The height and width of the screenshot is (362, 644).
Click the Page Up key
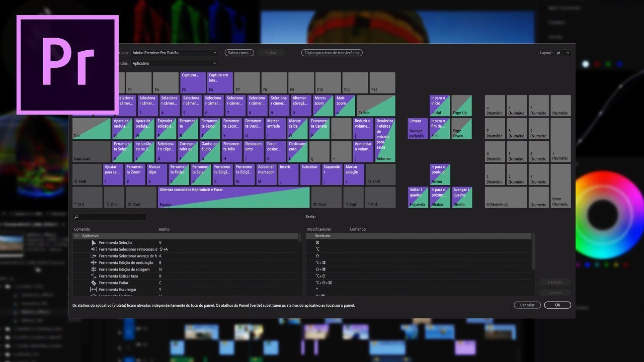click(461, 106)
